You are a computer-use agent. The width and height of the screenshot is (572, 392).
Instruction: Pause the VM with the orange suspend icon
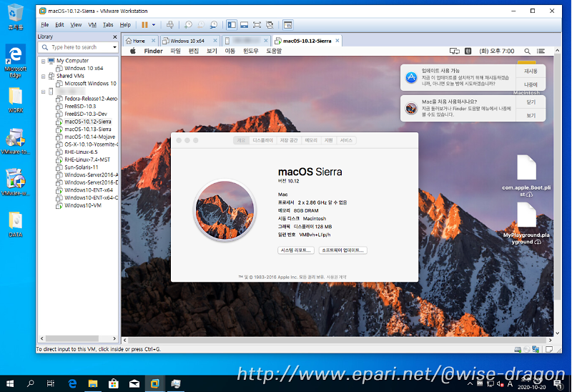[144, 25]
